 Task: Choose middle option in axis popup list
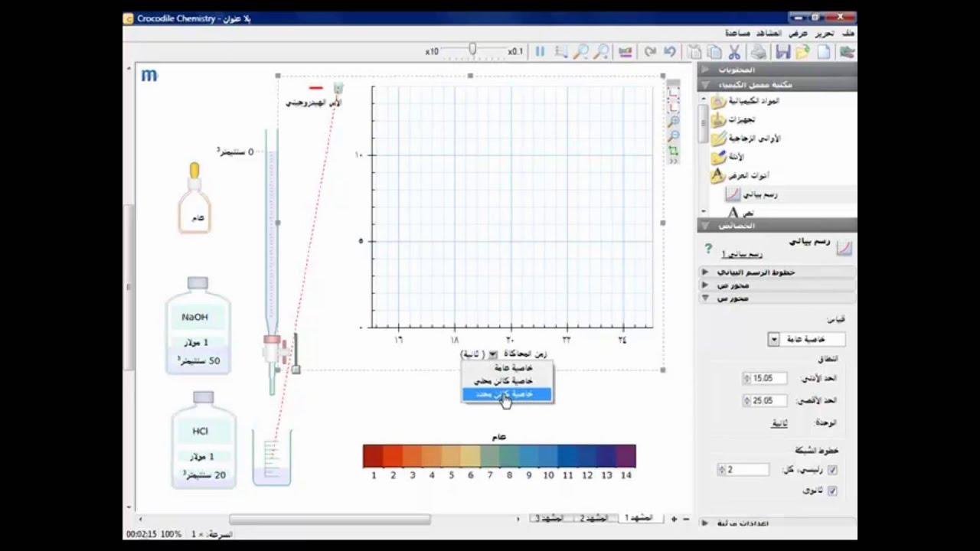pos(506,381)
